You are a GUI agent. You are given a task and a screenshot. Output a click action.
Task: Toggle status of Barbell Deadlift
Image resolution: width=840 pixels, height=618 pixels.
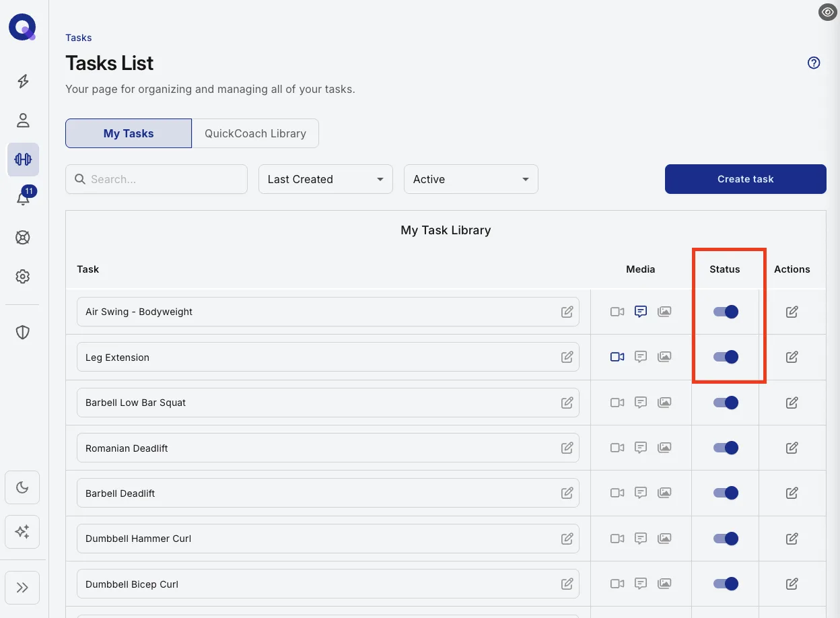tap(726, 493)
